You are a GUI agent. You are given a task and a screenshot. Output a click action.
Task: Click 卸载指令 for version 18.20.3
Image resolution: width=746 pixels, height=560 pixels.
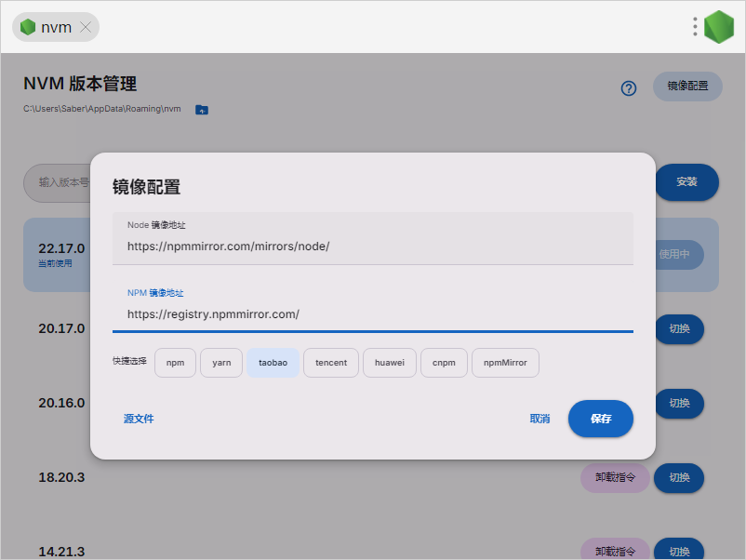pyautogui.click(x=615, y=478)
